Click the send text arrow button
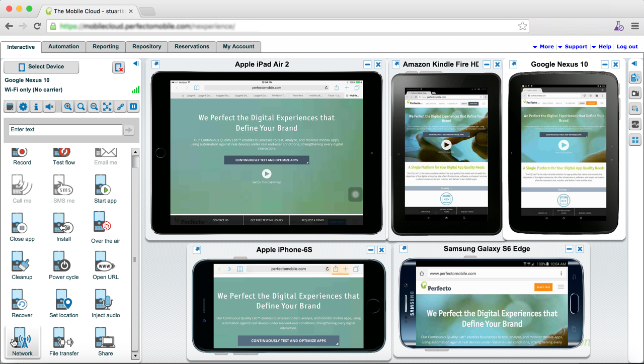 pyautogui.click(x=129, y=130)
